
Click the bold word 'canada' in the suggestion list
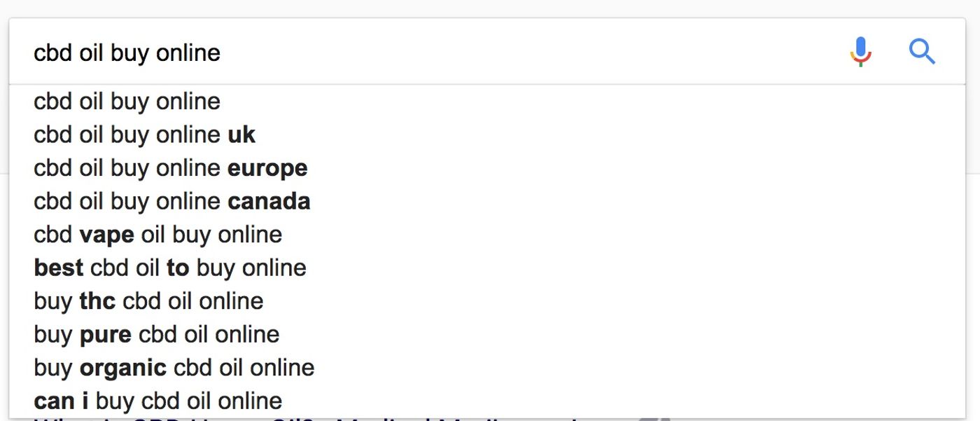click(x=269, y=202)
